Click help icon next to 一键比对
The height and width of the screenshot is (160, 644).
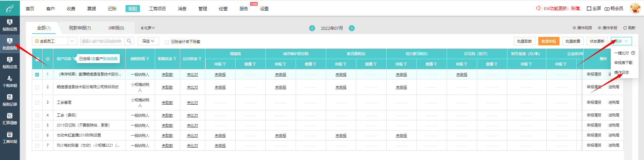(633, 53)
